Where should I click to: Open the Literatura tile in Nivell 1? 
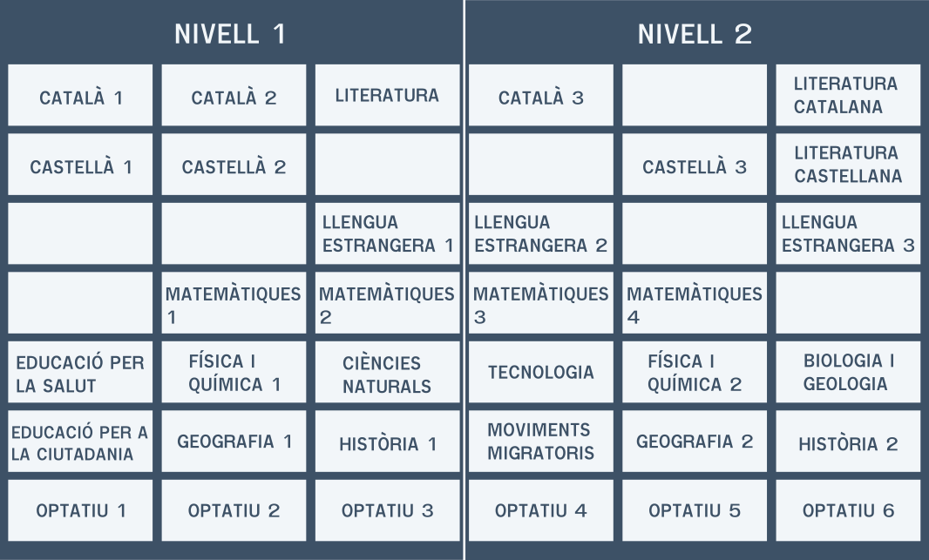(x=387, y=96)
